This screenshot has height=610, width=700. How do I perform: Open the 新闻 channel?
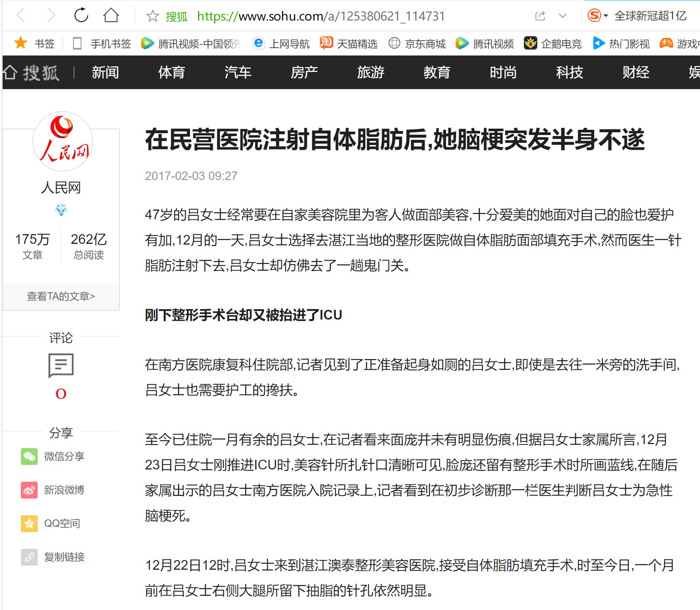click(105, 72)
